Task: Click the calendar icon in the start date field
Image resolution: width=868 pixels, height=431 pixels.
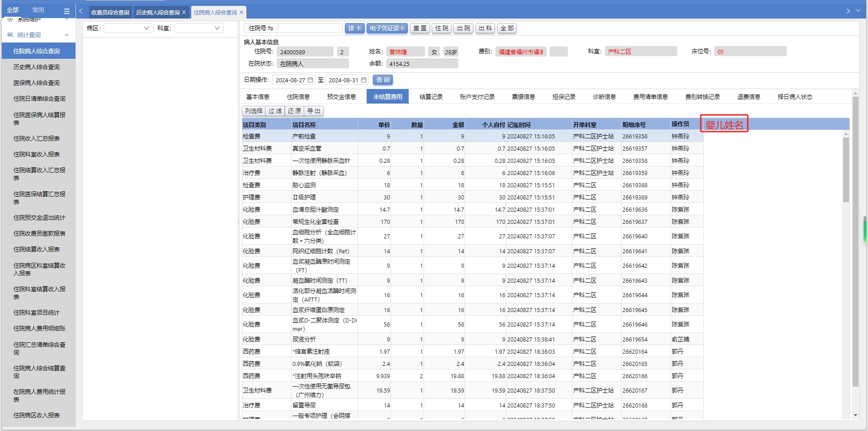Action: [311, 80]
